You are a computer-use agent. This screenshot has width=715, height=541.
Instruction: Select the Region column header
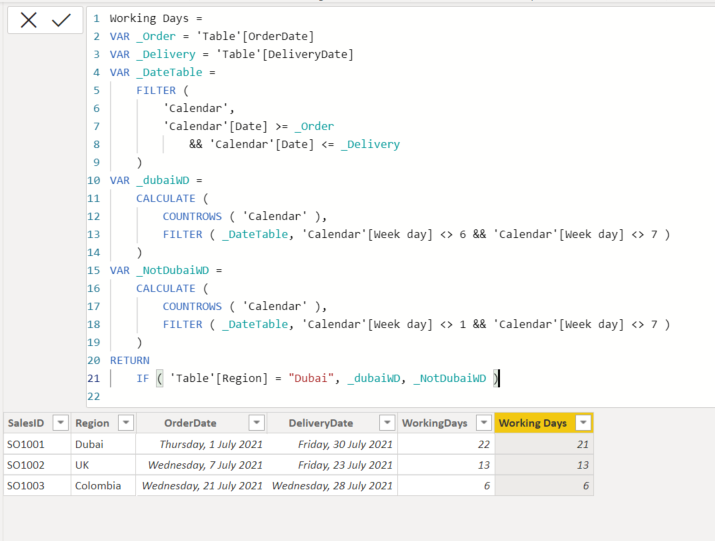(x=92, y=423)
